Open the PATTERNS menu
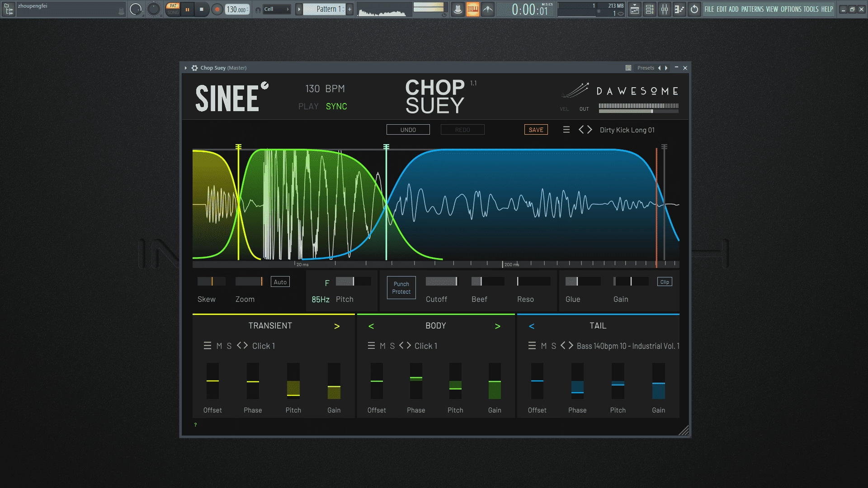868x488 pixels. click(x=753, y=9)
